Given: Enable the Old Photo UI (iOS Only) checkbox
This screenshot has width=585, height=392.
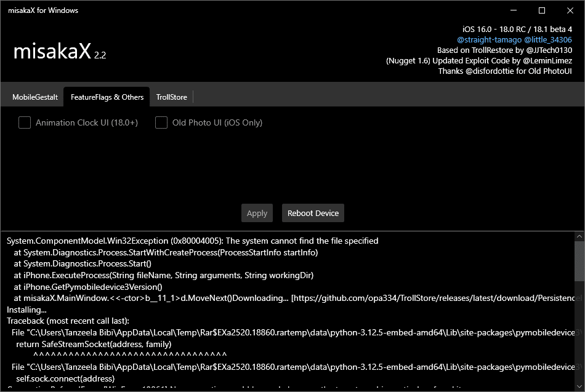Looking at the screenshot, I should pos(161,122).
